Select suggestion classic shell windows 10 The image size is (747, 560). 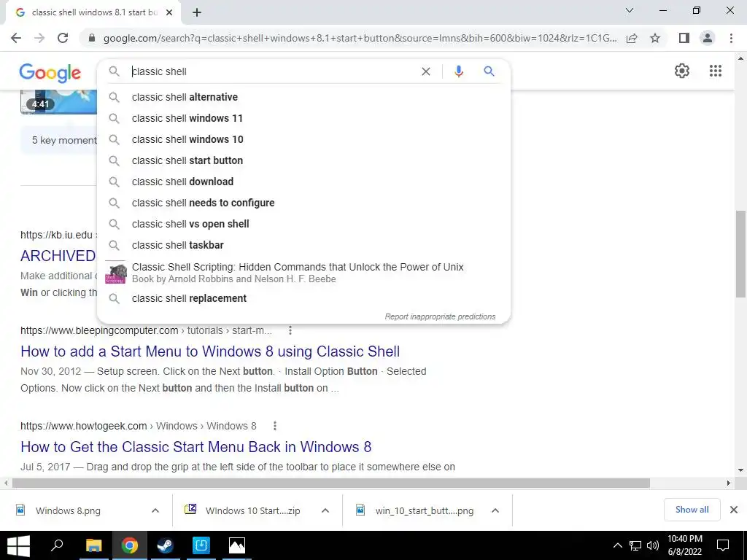[303, 139]
